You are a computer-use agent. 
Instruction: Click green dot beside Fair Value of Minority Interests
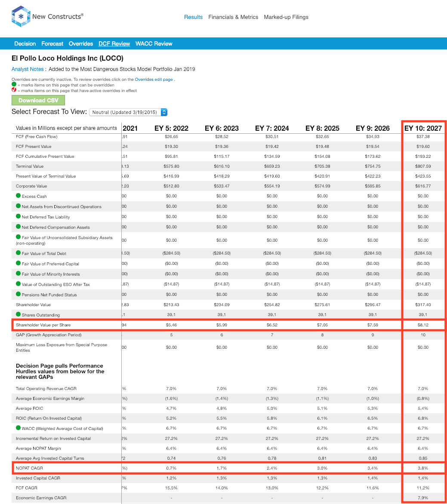coord(18,273)
